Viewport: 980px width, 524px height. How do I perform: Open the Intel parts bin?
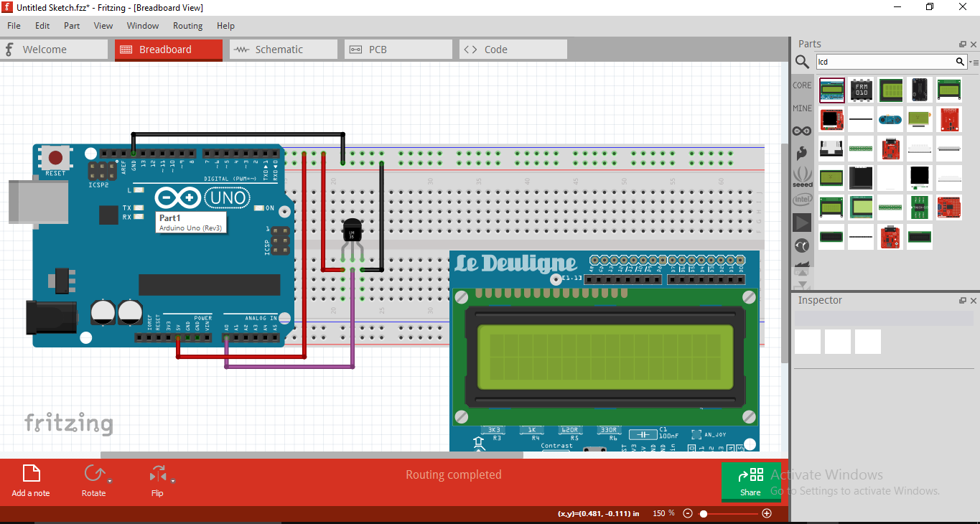(802, 199)
